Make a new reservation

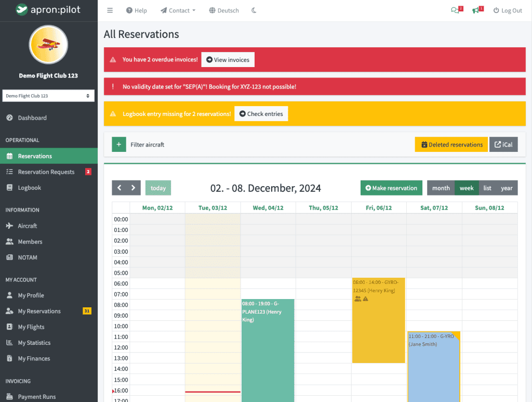tap(391, 188)
